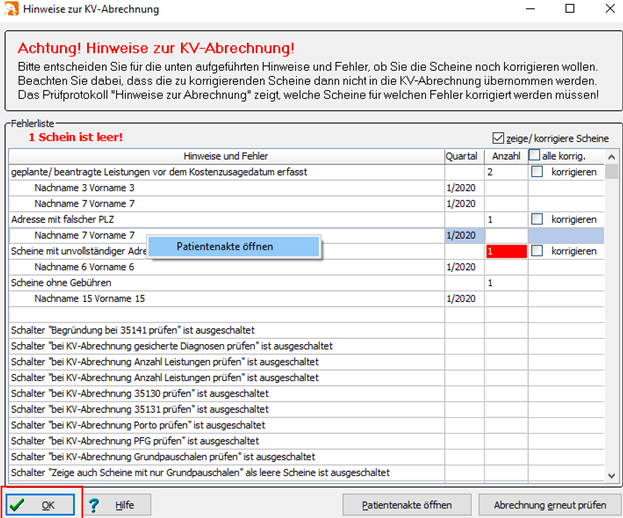
Task: Click the green checkmark OK button
Action: 40,505
